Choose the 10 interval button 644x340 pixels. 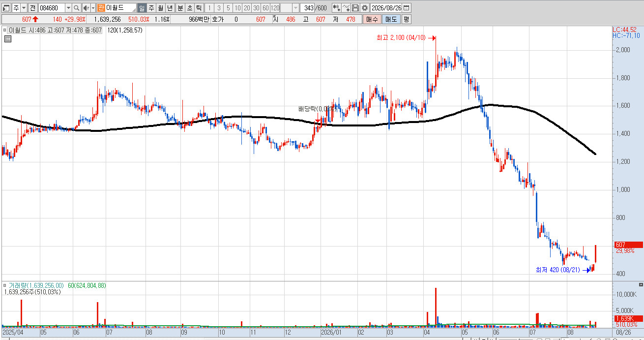tap(237, 8)
